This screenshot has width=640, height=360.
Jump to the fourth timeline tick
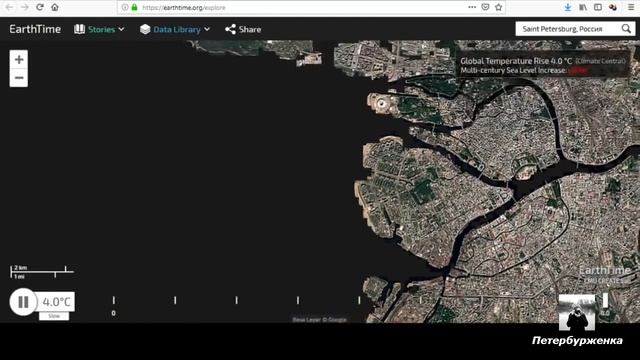click(298, 300)
